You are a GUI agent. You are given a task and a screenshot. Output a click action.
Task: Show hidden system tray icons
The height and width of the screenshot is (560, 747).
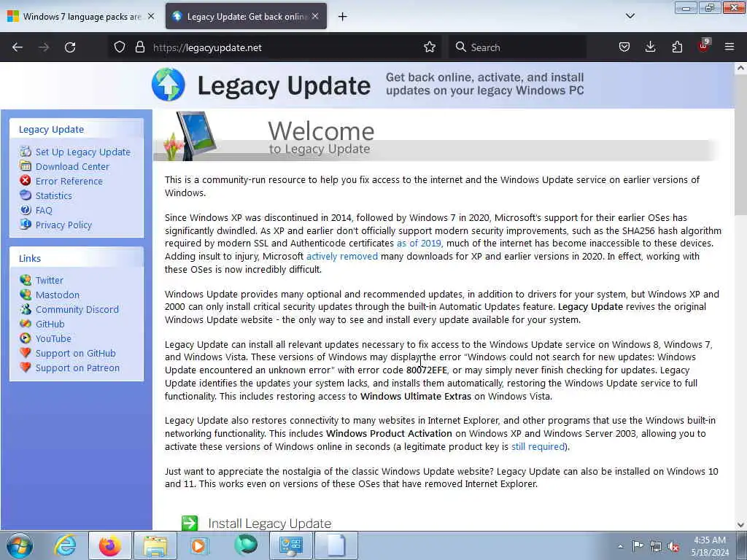pos(620,546)
